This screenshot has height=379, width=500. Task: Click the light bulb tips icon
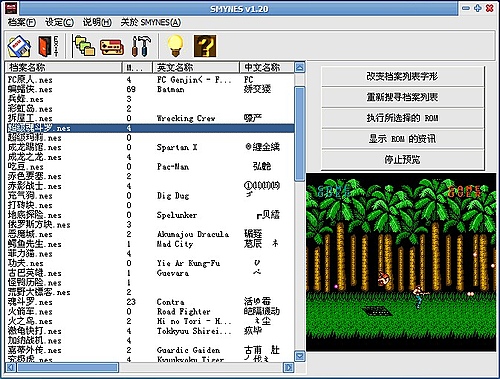pyautogui.click(x=175, y=46)
